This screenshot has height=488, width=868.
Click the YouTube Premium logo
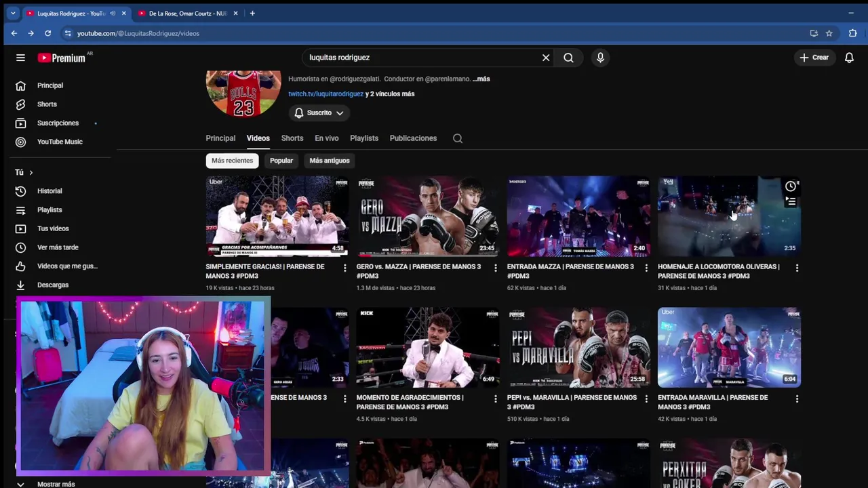click(x=62, y=58)
